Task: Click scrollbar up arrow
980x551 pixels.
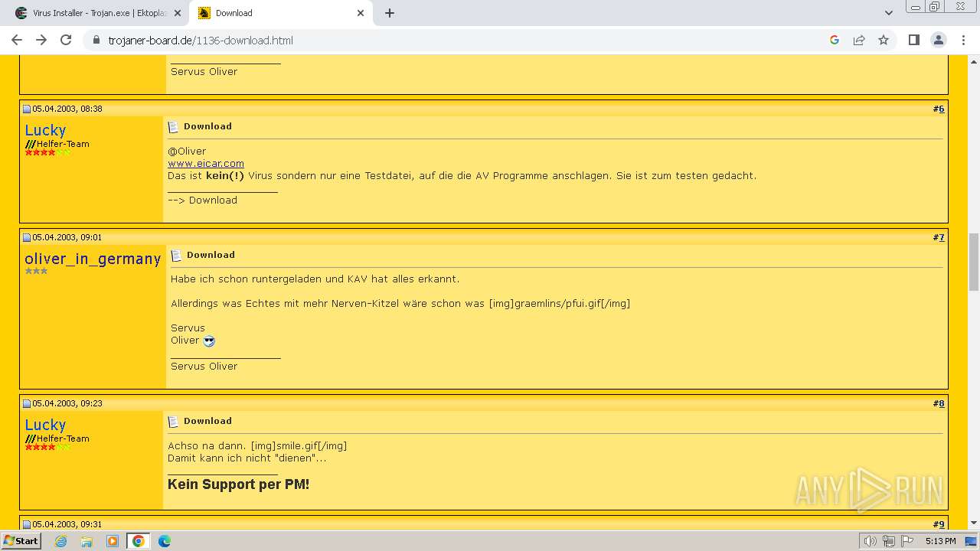Action: 974,61
